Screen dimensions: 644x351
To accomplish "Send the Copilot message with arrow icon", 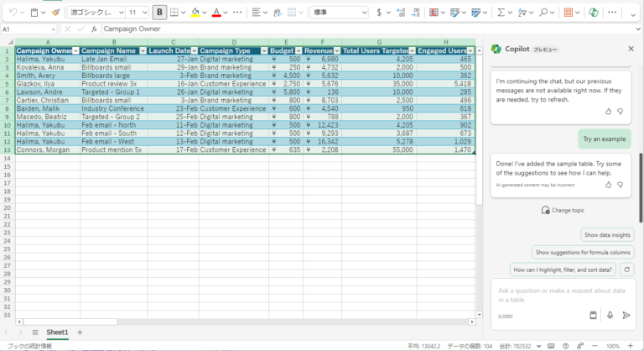I will point(626,315).
